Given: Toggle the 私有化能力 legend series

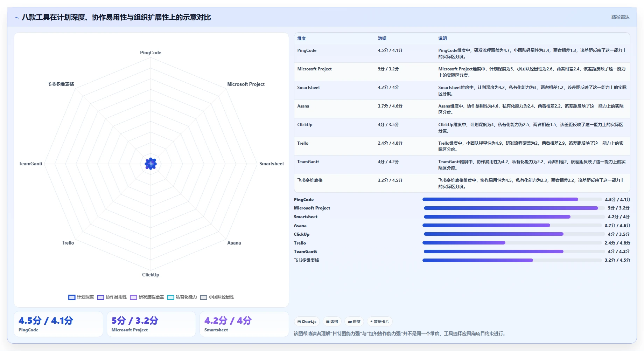Looking at the screenshot, I should click(182, 297).
